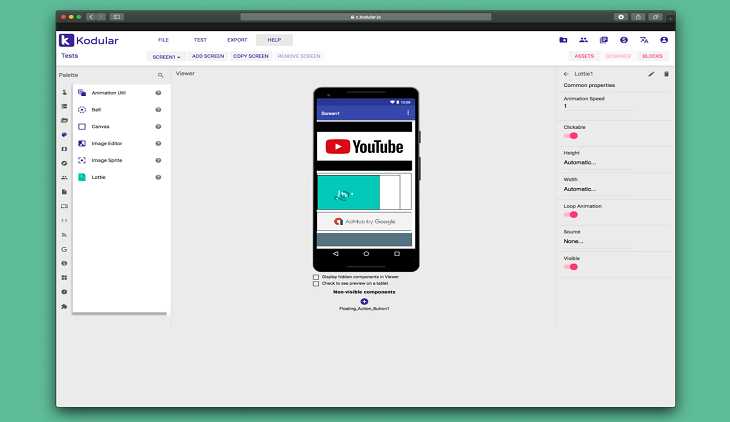
Task: Check Display hidden components in Viewer
Action: pyautogui.click(x=316, y=277)
